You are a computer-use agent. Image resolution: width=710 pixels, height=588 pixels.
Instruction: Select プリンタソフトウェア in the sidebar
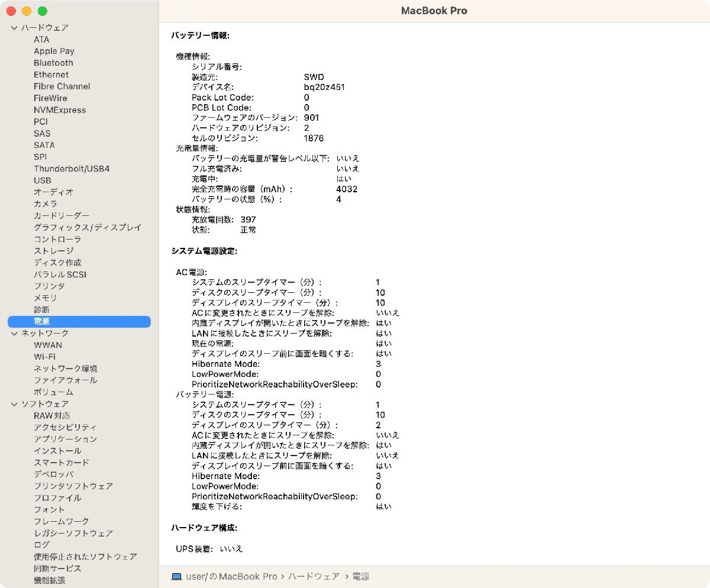point(73,486)
